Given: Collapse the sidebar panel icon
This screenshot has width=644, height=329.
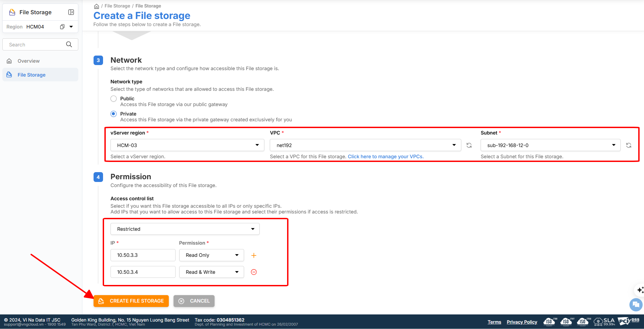Looking at the screenshot, I should point(71,12).
